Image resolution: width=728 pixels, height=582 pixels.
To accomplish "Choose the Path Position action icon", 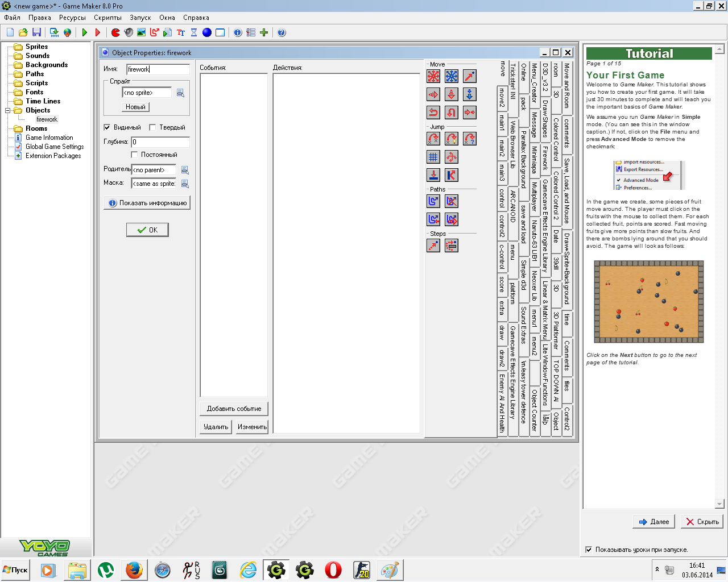I will coord(433,219).
